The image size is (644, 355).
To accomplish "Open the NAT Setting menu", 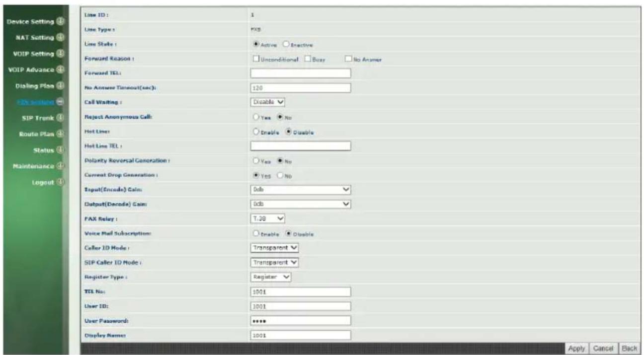I will 36,37.
